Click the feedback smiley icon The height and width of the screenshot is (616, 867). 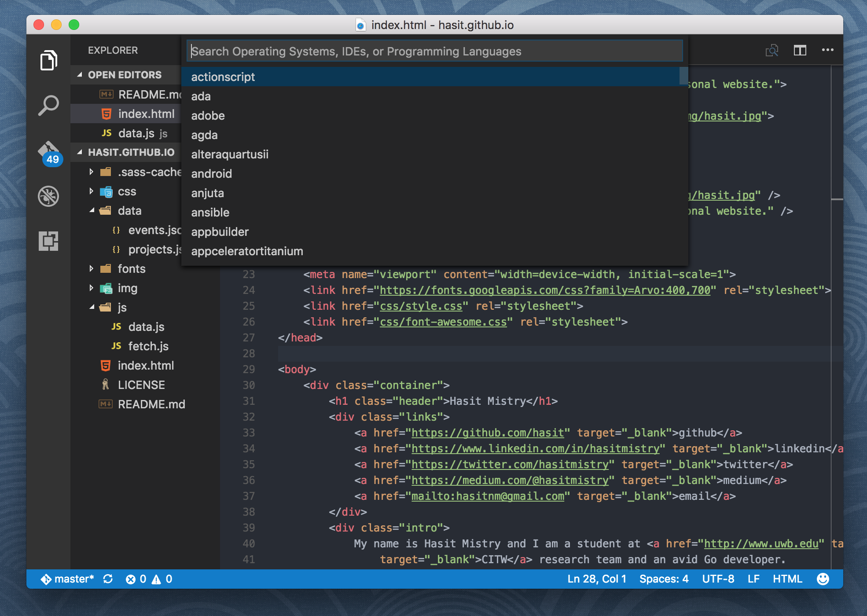[x=823, y=579]
